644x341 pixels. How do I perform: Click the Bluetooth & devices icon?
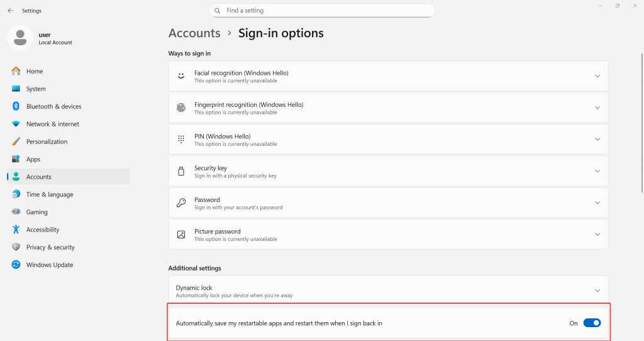pyautogui.click(x=16, y=106)
